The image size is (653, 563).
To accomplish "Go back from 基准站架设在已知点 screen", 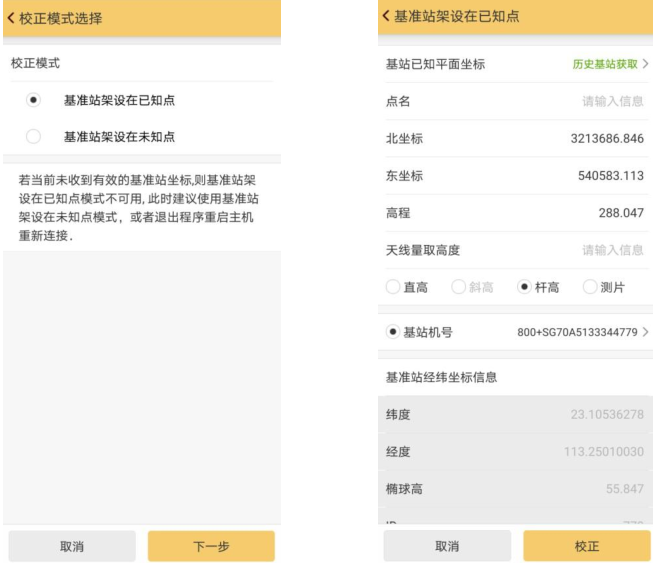I will tap(387, 16).
